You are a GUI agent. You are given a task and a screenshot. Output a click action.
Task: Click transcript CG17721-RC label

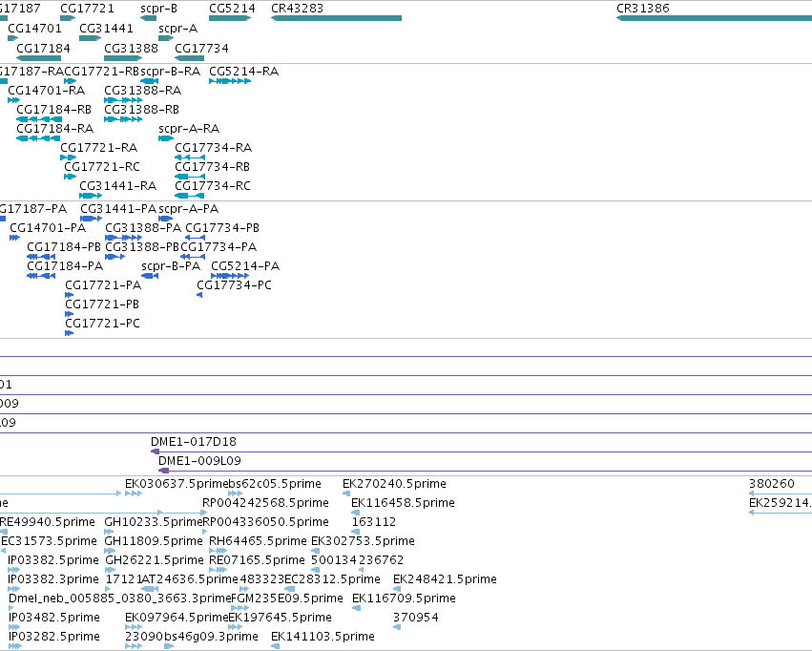[102, 167]
